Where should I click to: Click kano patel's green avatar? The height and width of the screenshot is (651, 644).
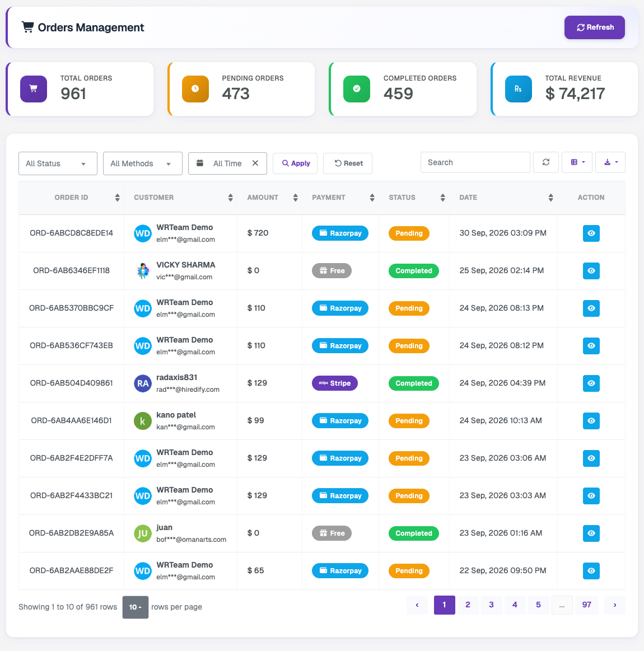point(143,421)
